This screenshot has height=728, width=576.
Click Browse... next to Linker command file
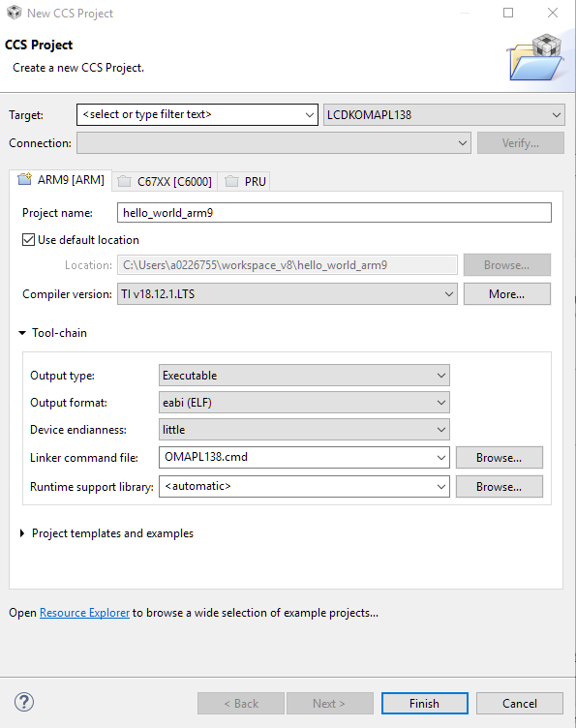tap(499, 458)
